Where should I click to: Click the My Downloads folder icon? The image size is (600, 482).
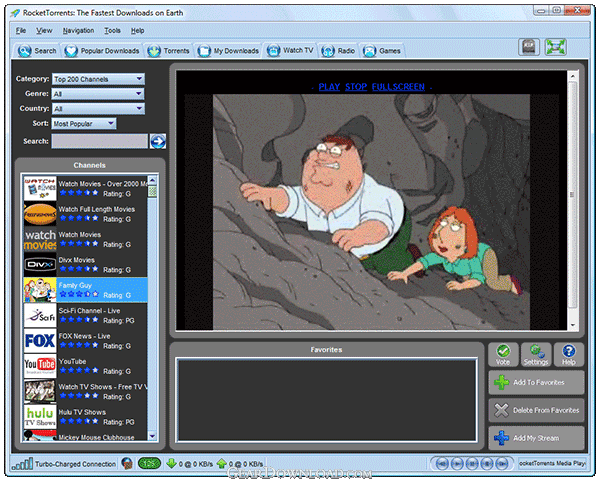(x=204, y=51)
